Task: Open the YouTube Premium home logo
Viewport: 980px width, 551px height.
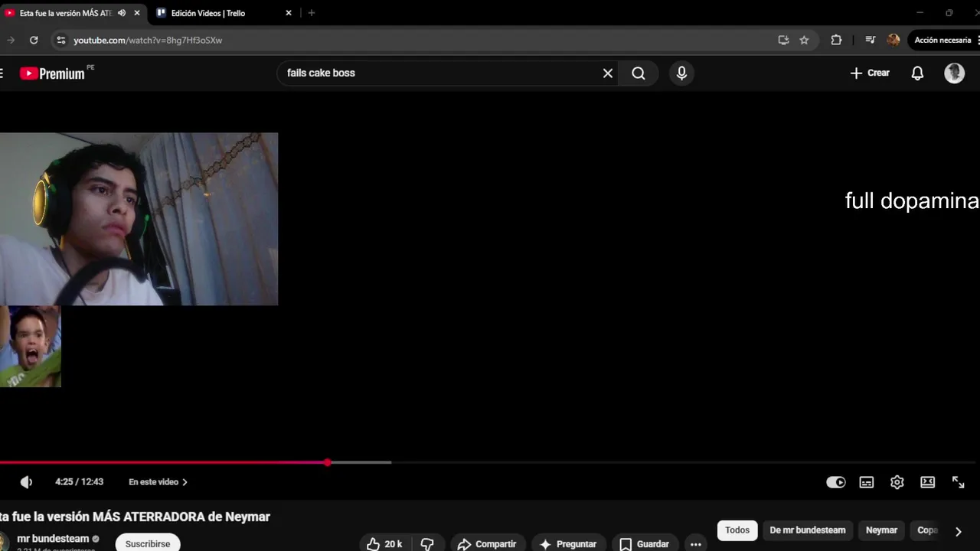Action: click(x=52, y=73)
